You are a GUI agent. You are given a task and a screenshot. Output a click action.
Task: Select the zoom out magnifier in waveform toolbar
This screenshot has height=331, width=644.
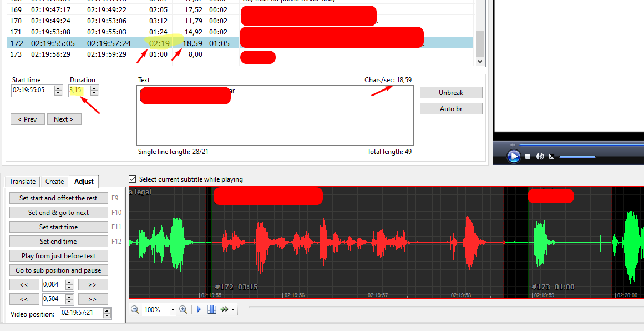coord(134,309)
